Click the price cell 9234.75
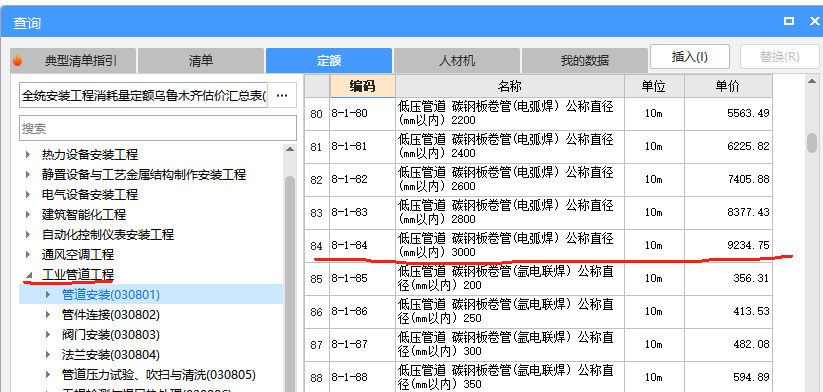 click(x=728, y=246)
